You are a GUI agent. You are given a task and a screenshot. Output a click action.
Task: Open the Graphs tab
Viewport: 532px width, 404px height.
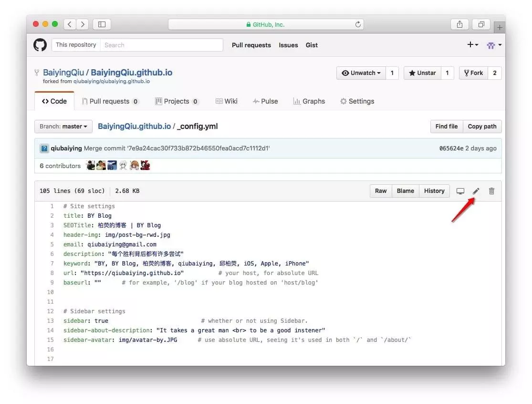(x=309, y=101)
